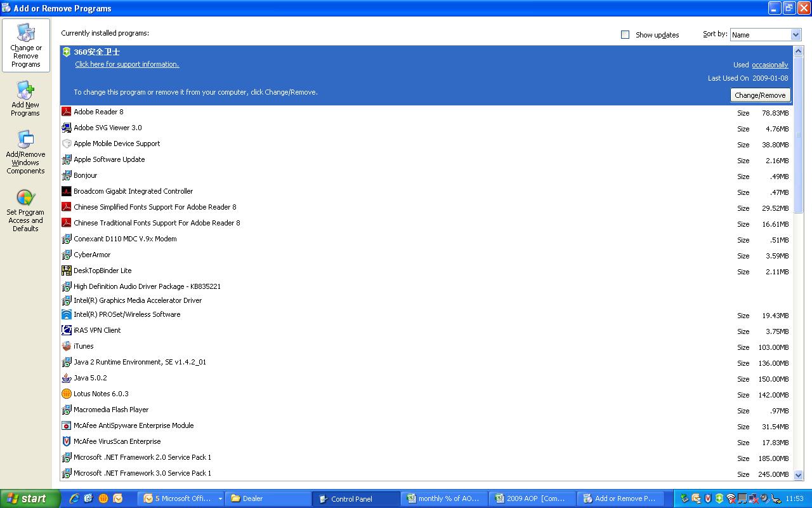Click the program list scrollbar thumb
The image size is (812, 508).
[x=798, y=135]
